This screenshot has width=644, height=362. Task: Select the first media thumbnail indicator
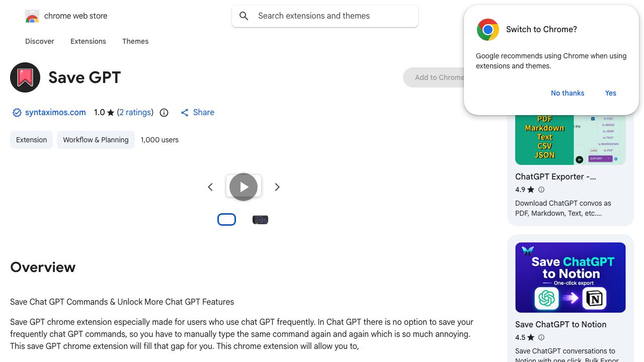coord(226,220)
